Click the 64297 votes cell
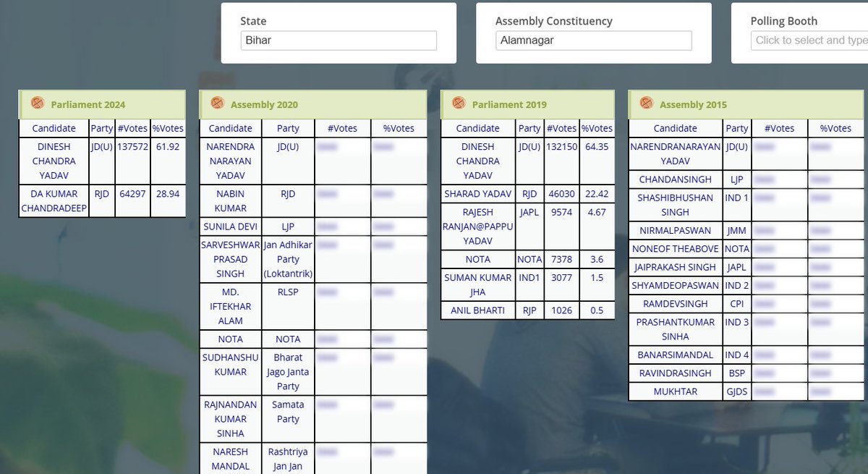This screenshot has height=474, width=868. coord(132,201)
